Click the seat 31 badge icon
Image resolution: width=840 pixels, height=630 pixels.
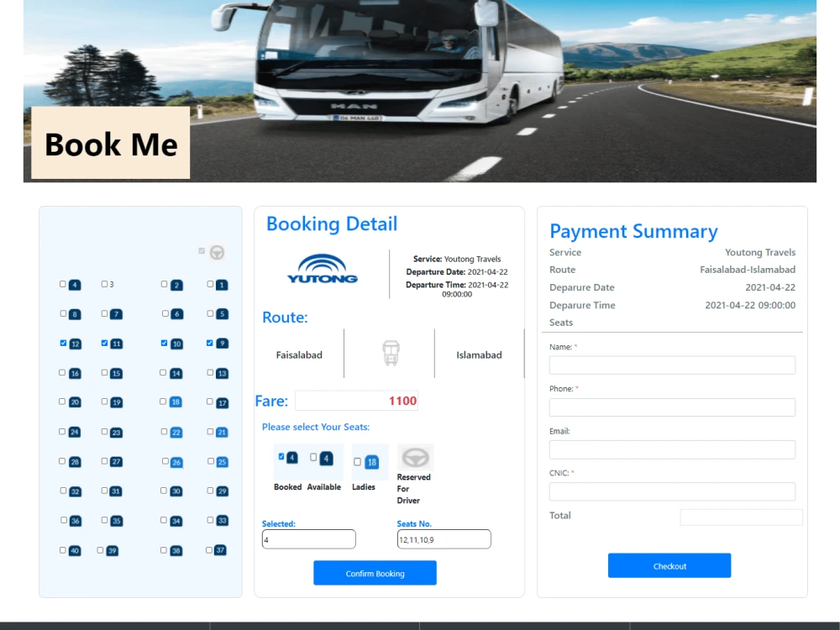point(116,491)
